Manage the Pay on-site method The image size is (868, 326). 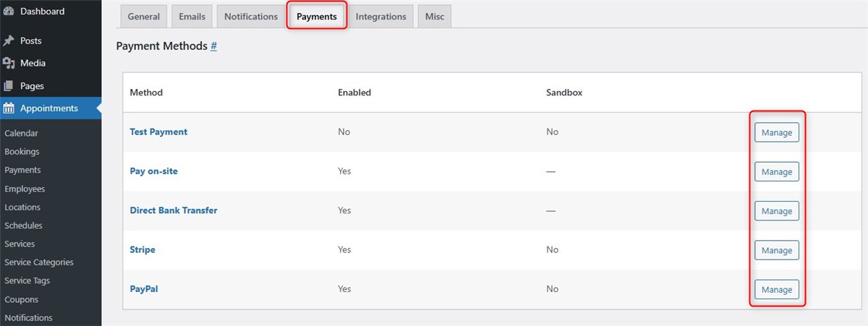click(777, 171)
